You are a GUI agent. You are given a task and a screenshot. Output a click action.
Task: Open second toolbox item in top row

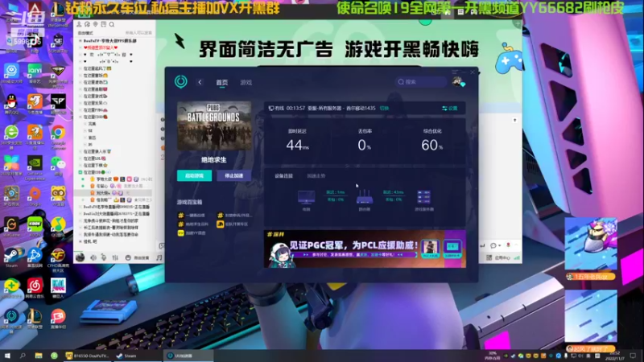point(234,215)
